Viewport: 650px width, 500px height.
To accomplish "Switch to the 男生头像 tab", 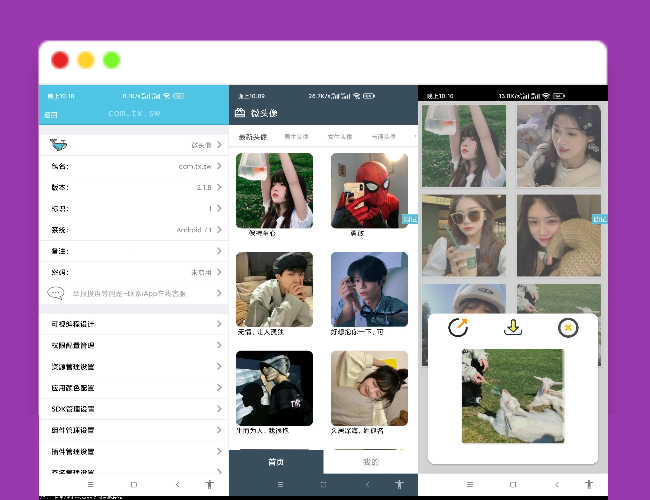I will tap(296, 136).
